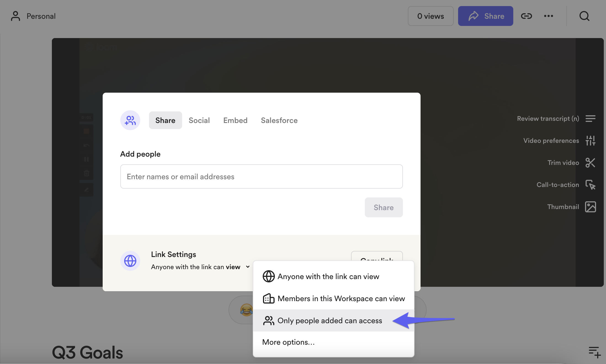Switch to the Embed tab

(x=235, y=120)
